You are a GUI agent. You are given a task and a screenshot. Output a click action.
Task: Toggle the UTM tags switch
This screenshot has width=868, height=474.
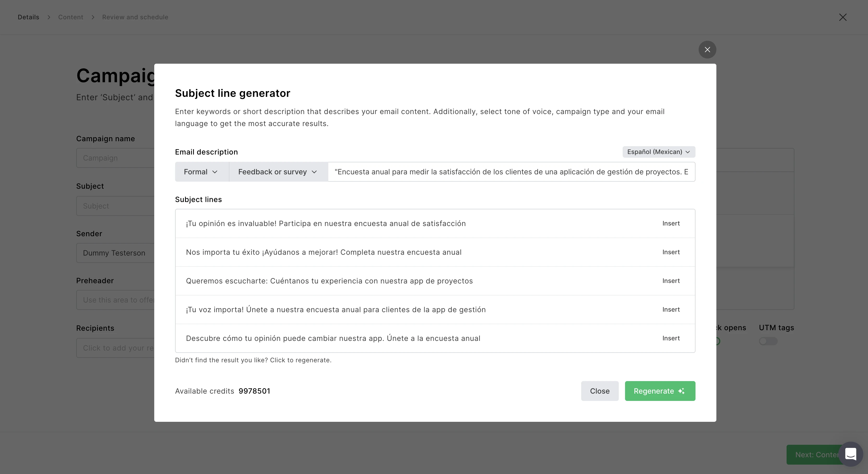tap(768, 341)
